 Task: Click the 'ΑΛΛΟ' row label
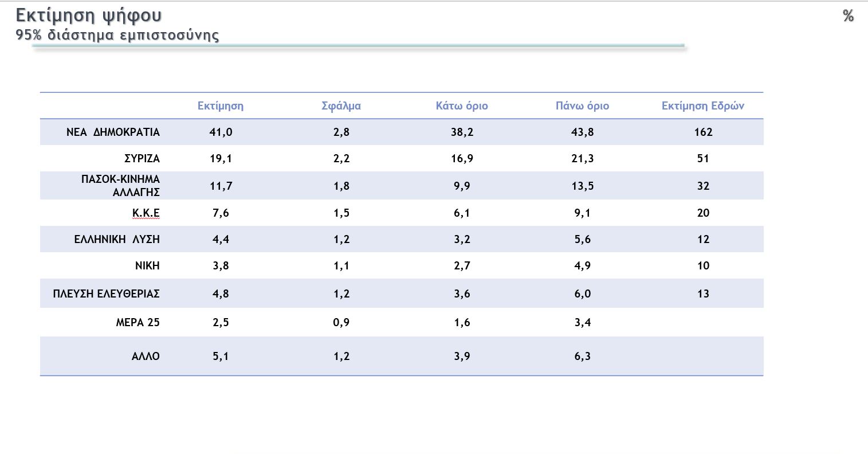[146, 357]
